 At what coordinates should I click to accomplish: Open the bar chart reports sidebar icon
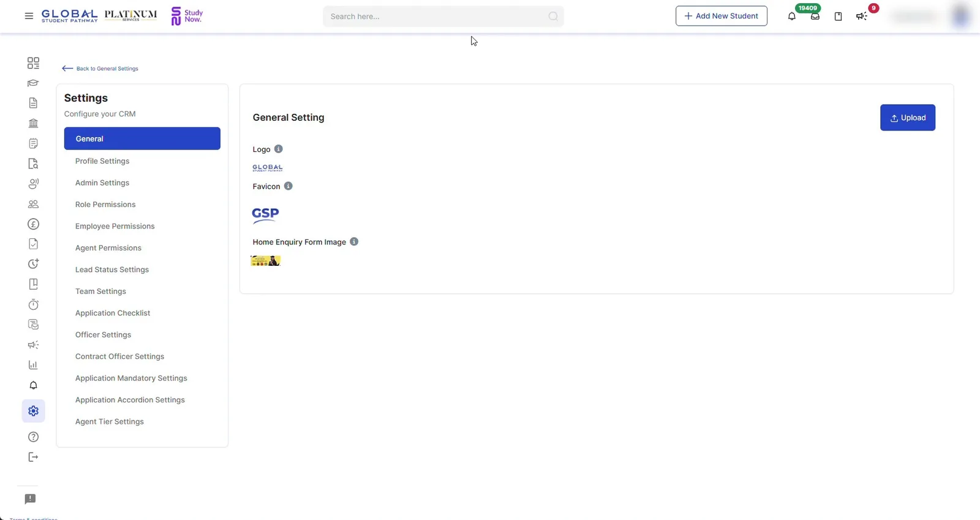click(33, 365)
